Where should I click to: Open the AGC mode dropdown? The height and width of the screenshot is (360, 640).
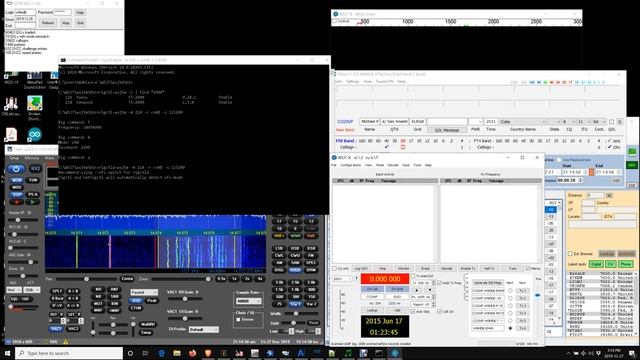[14, 289]
